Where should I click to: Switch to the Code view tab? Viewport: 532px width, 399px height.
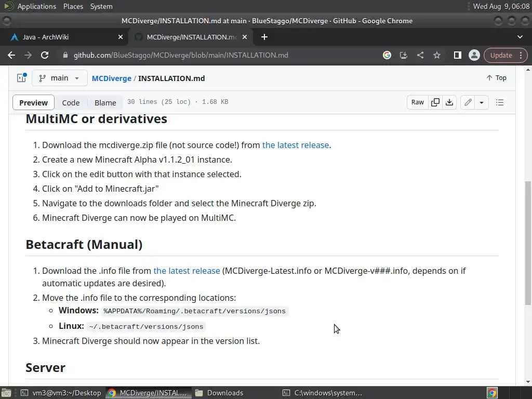(71, 102)
